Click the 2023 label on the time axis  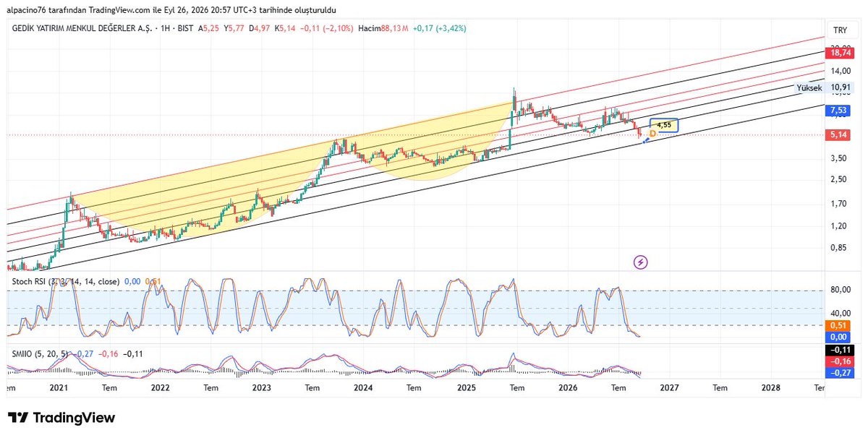(262, 387)
